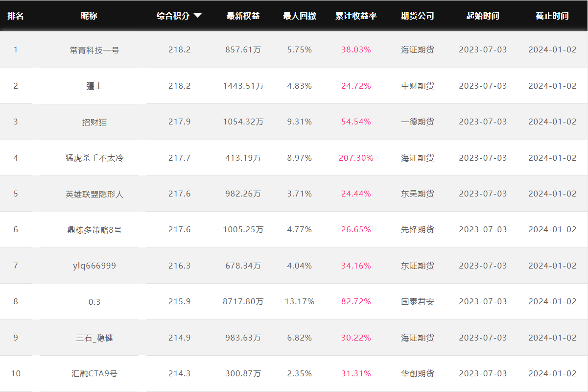Click the 先锋期货 company cell

tap(418, 230)
